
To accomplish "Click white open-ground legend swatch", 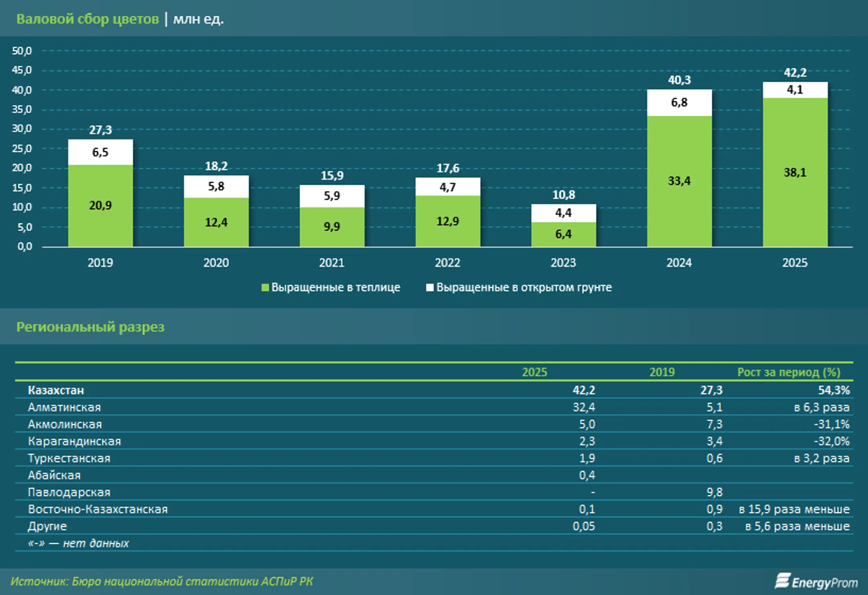I will point(430,288).
